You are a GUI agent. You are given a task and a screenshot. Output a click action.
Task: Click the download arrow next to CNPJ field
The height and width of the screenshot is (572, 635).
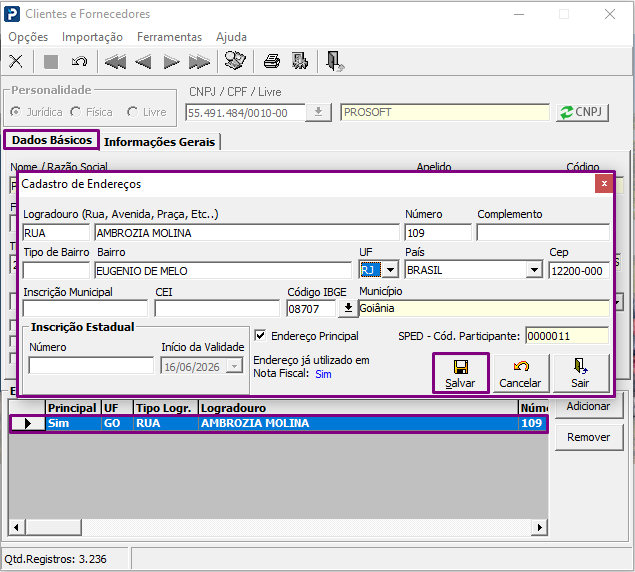[x=318, y=112]
